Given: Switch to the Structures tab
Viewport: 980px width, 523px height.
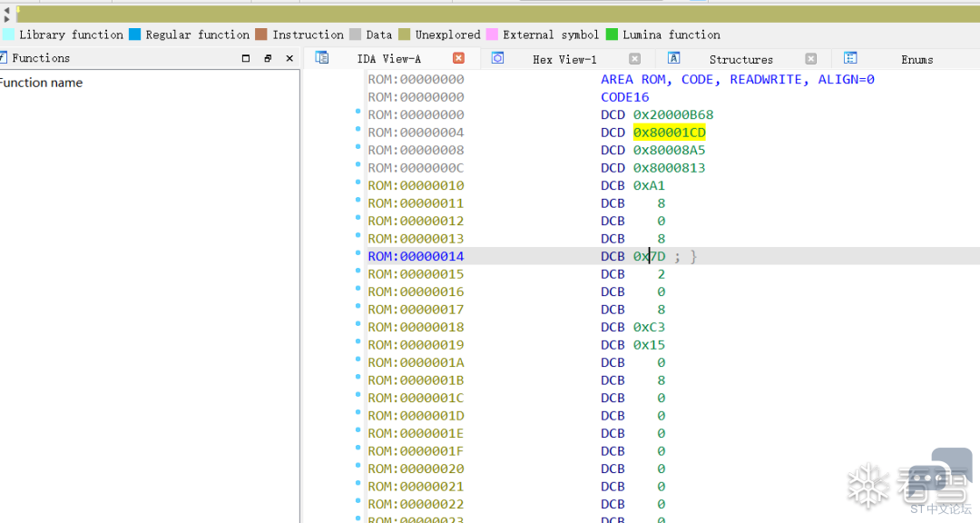Looking at the screenshot, I should click(740, 59).
